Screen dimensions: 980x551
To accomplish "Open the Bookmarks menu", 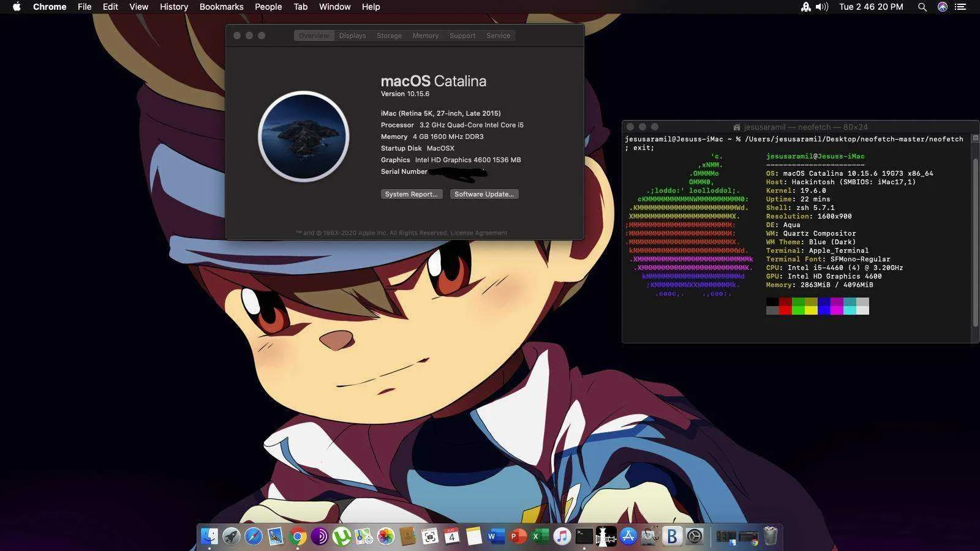I will tap(221, 7).
